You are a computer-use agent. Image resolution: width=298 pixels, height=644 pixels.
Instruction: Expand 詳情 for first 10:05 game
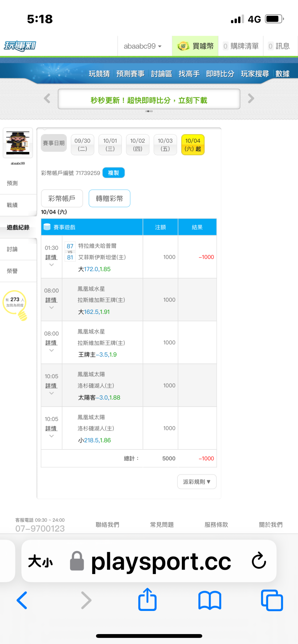point(51,386)
